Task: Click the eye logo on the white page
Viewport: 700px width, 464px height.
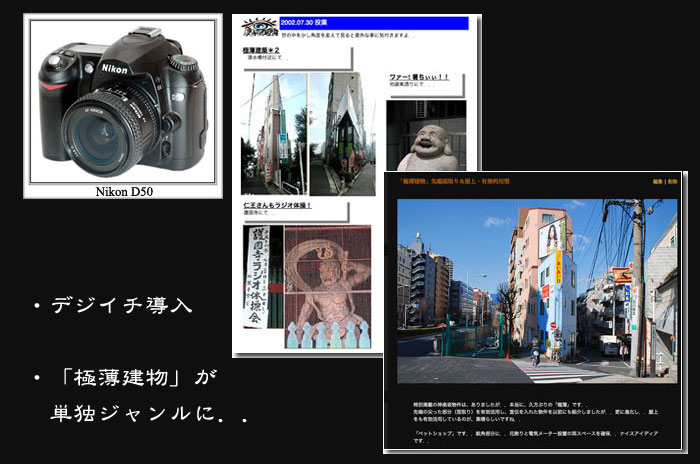Action: point(260,27)
